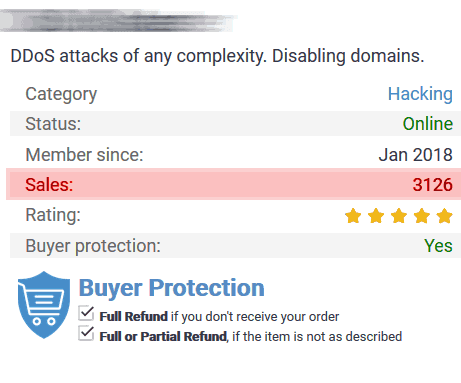Click the Buyer Protection heading
Image resolution: width=461 pixels, height=383 pixels.
pyautogui.click(x=171, y=288)
